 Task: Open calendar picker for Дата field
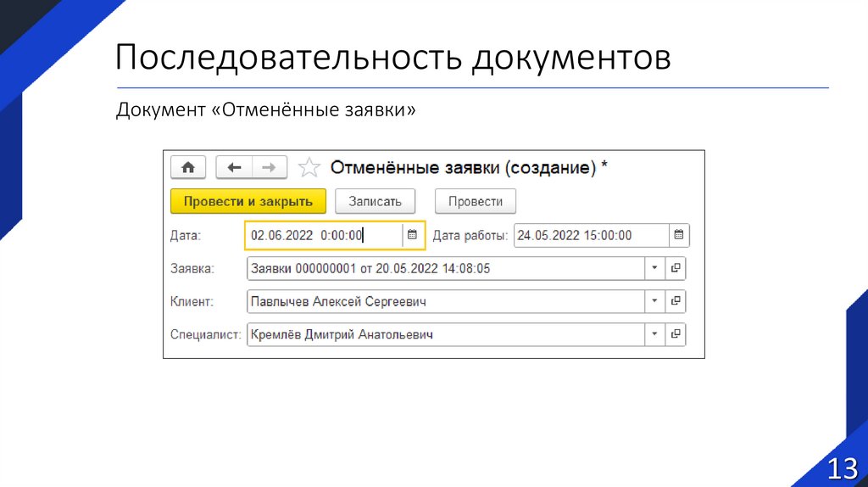412,236
